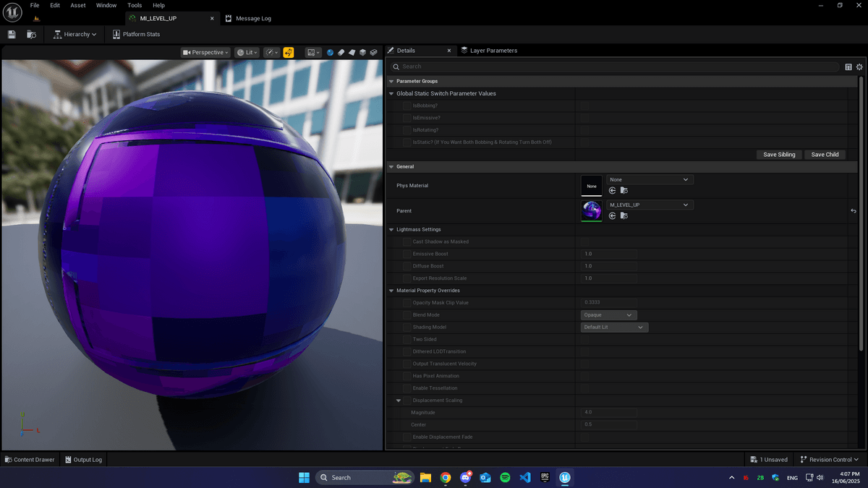Open the Details panel settings gear
Image resolution: width=868 pixels, height=488 pixels.
click(859, 67)
